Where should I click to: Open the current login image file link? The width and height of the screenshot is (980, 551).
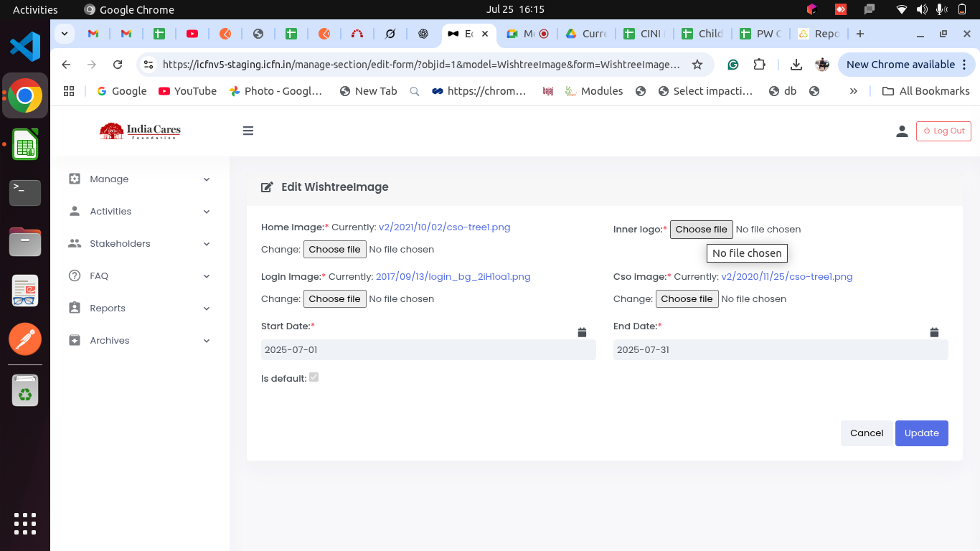point(453,277)
